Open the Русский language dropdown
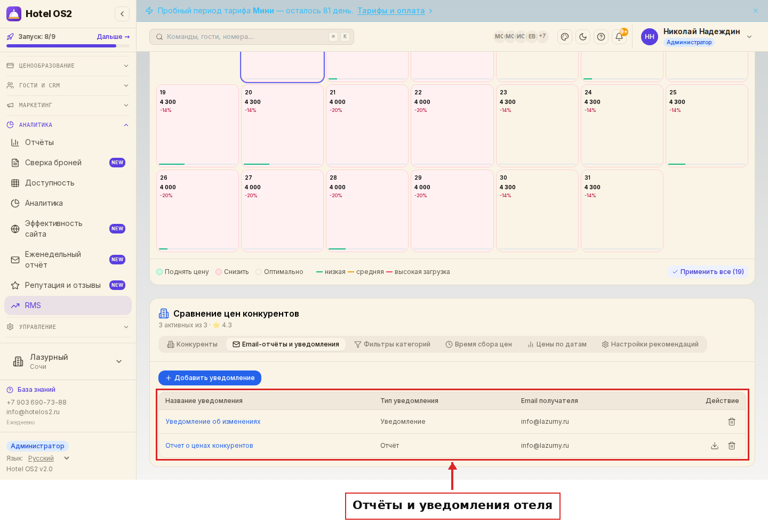This screenshot has height=532, width=768. coord(49,458)
